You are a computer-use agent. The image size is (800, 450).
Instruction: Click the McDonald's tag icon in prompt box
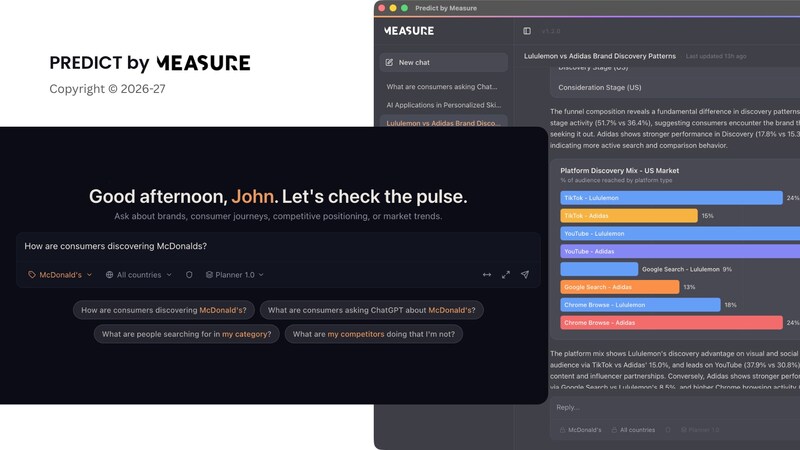(x=32, y=274)
